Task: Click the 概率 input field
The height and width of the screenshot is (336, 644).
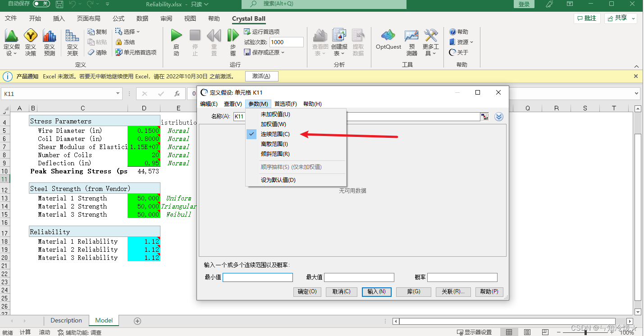Action: (462, 277)
